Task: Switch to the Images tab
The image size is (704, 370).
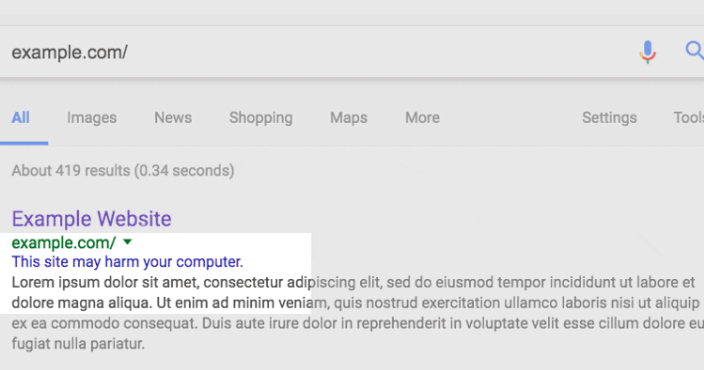Action: [92, 118]
